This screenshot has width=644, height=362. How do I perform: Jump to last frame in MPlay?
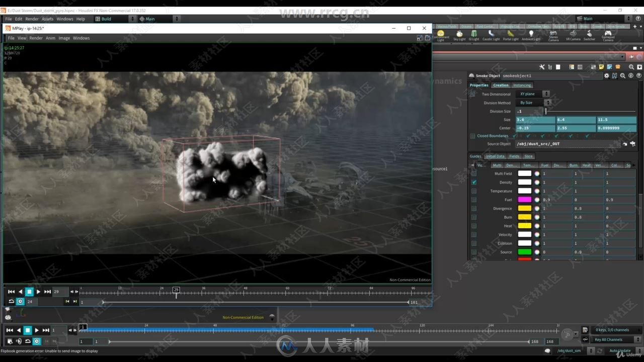(x=47, y=292)
